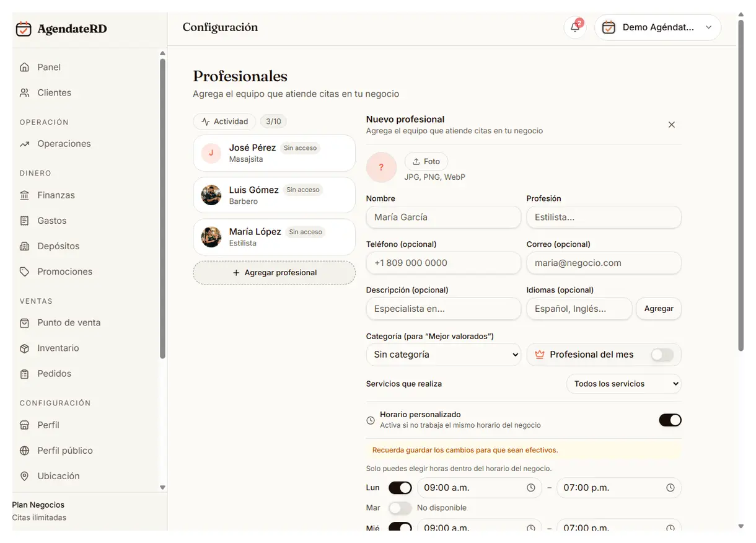Screen dimensions: 756x543
Task: Click the clock icon beside Horario personalizado
Action: click(371, 420)
